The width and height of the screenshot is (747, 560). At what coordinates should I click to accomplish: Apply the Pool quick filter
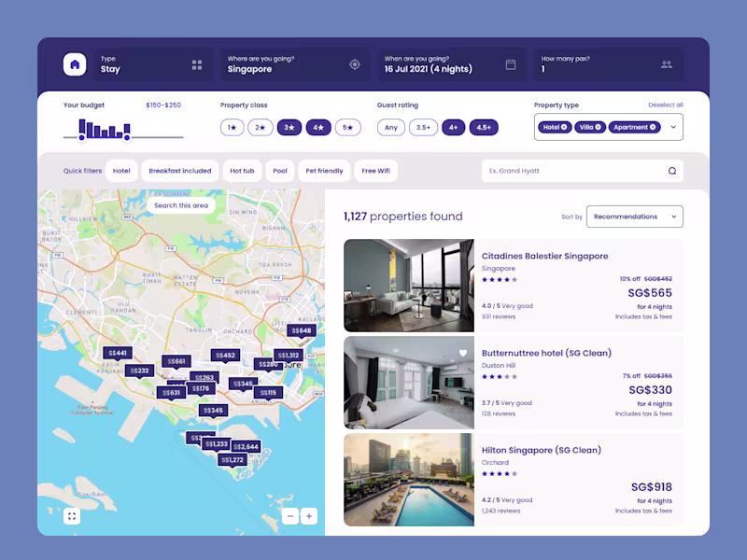click(280, 171)
